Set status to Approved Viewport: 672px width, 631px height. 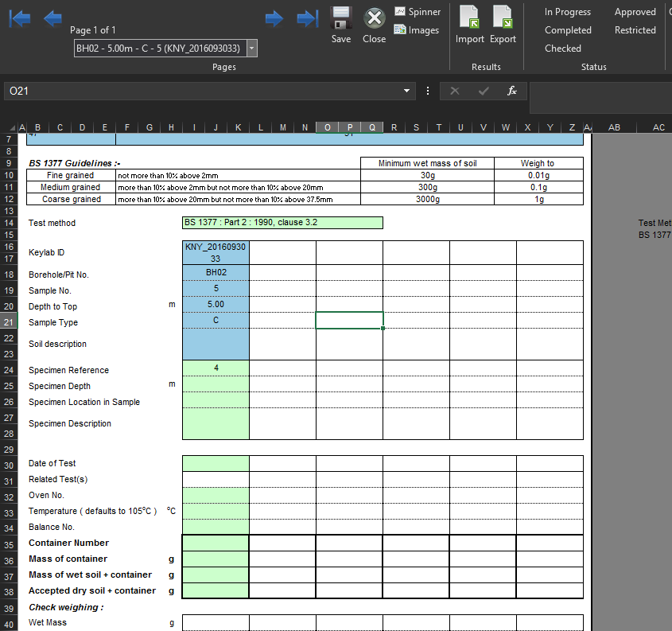(635, 12)
